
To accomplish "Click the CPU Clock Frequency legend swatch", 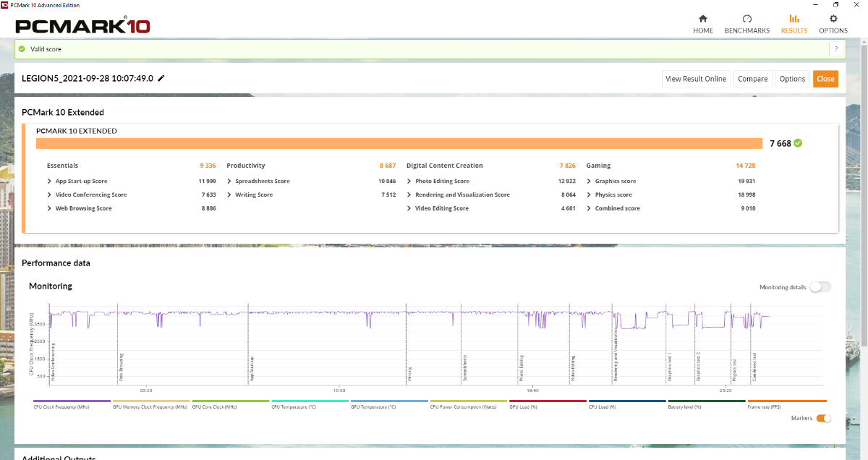I will (x=72, y=401).
